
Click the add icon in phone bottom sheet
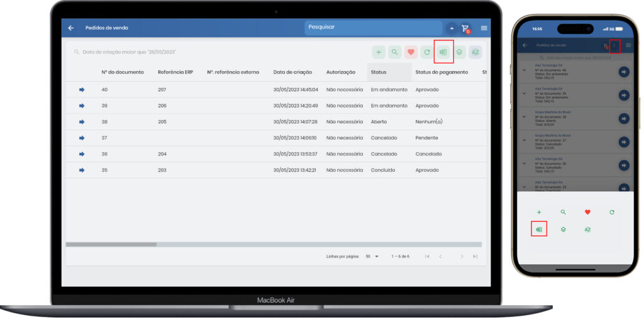point(539,213)
